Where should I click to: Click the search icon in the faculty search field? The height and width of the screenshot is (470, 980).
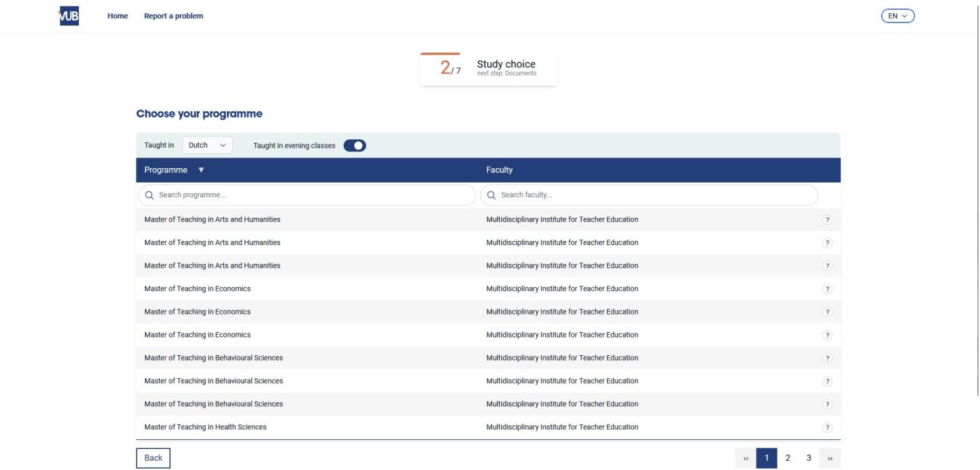click(493, 194)
